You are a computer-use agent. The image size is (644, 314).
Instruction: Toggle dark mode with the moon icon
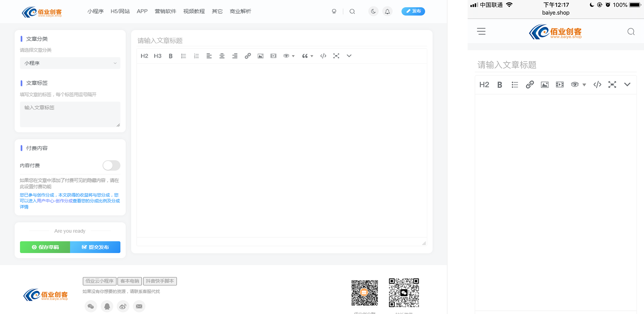tap(373, 11)
